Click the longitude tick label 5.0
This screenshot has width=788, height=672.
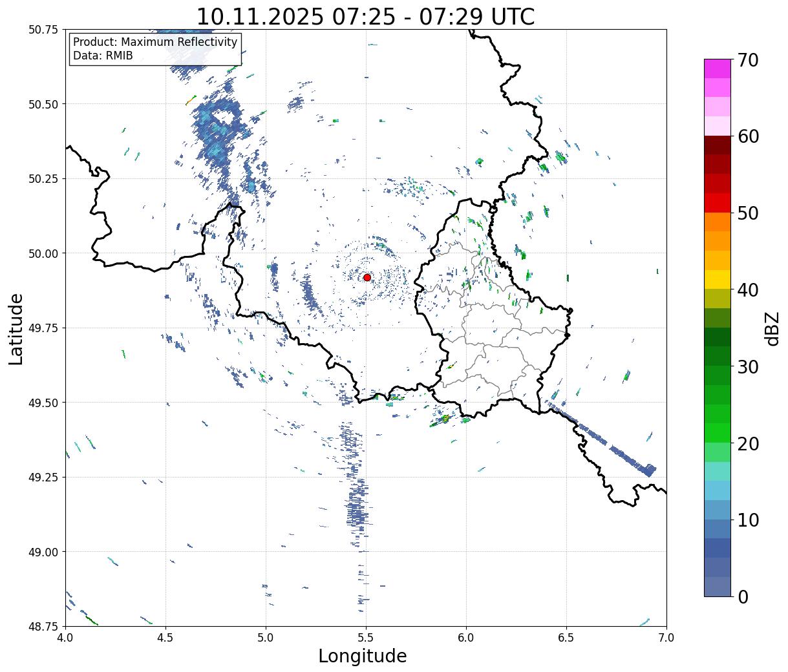(x=266, y=638)
